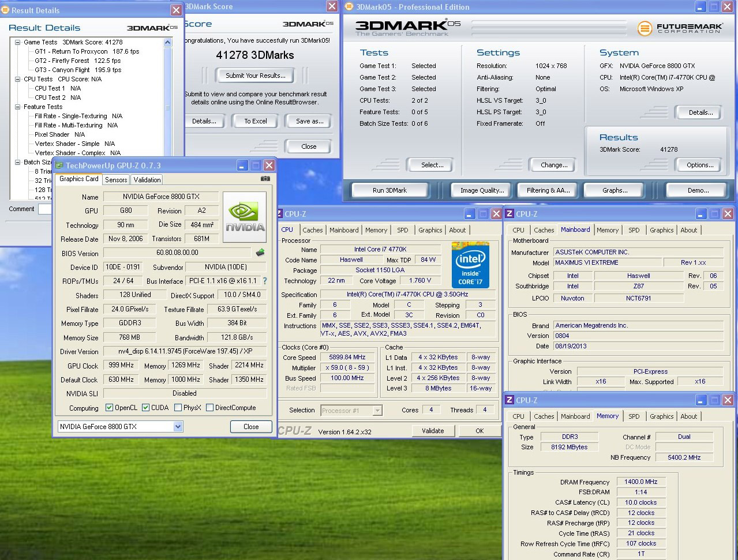Click the BIOS save chip icon
The image size is (738, 560).
click(260, 253)
